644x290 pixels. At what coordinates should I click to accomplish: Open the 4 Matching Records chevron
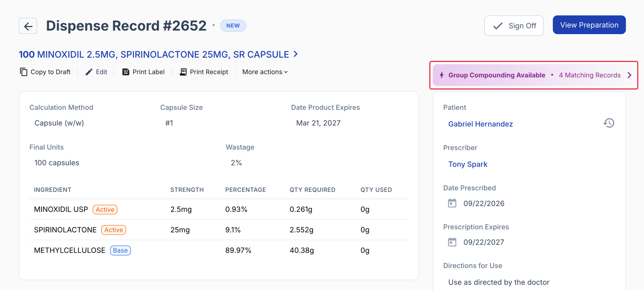click(629, 75)
